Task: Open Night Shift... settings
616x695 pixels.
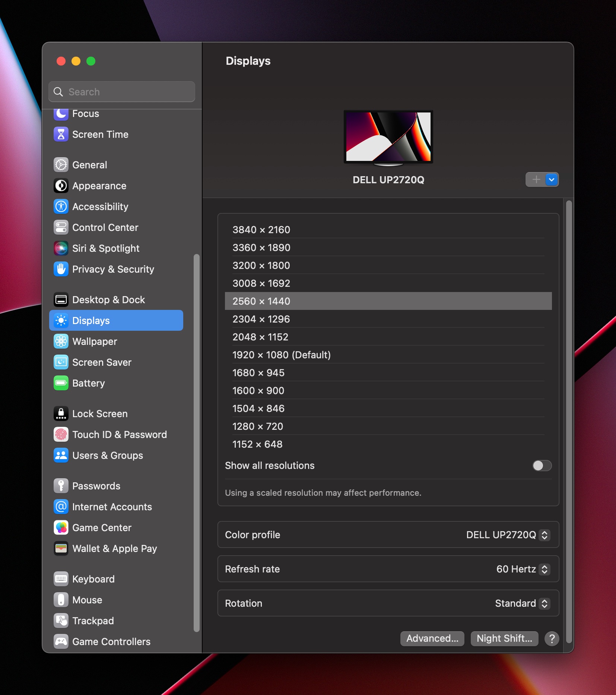Action: pos(505,638)
